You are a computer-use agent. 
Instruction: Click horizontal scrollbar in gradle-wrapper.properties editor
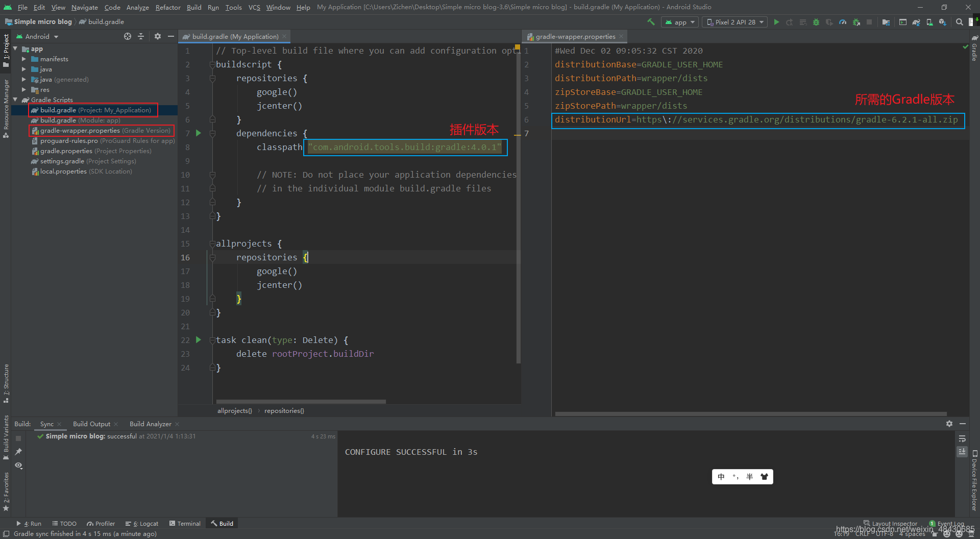[751, 413]
